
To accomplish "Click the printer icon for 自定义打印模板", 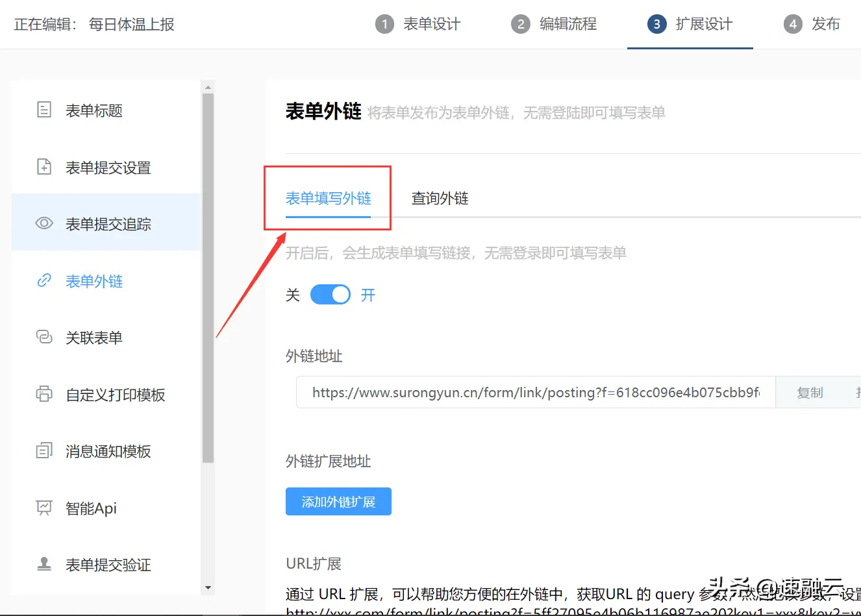I will tap(44, 394).
